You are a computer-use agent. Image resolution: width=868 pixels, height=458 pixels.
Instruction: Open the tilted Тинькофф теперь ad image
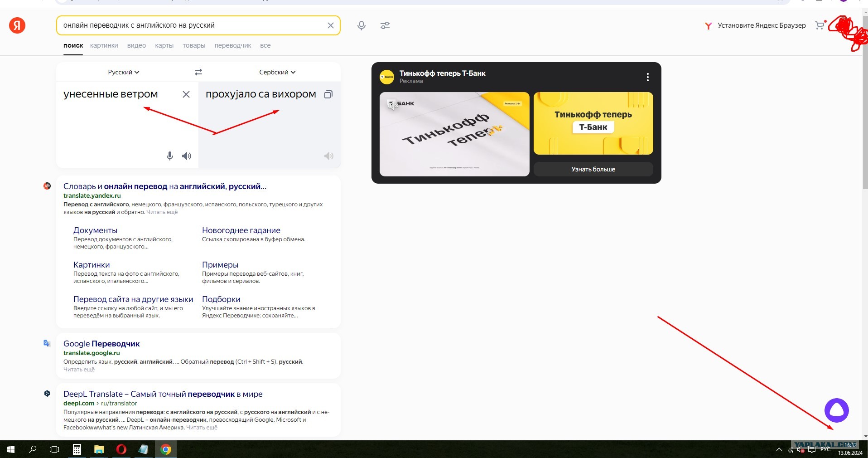(454, 134)
